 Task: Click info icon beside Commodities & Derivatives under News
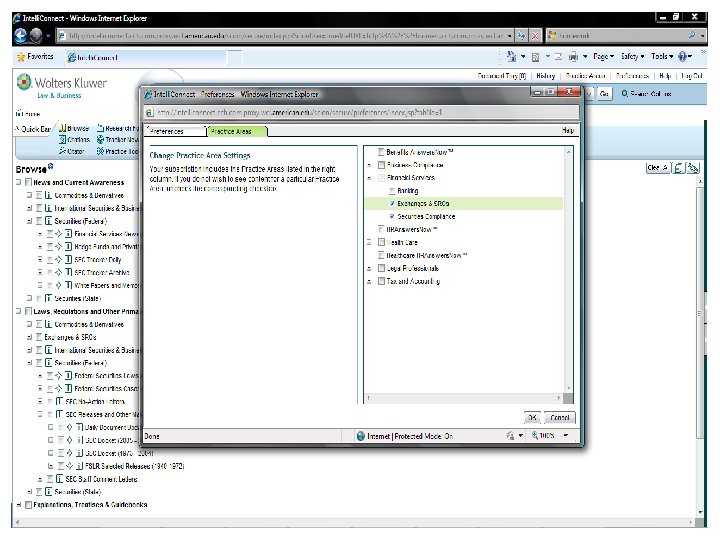click(x=49, y=195)
